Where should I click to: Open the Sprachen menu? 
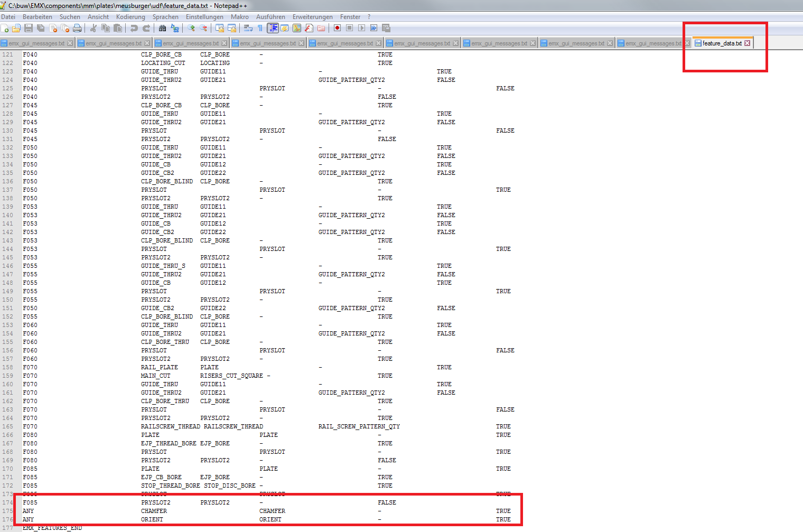pyautogui.click(x=165, y=17)
